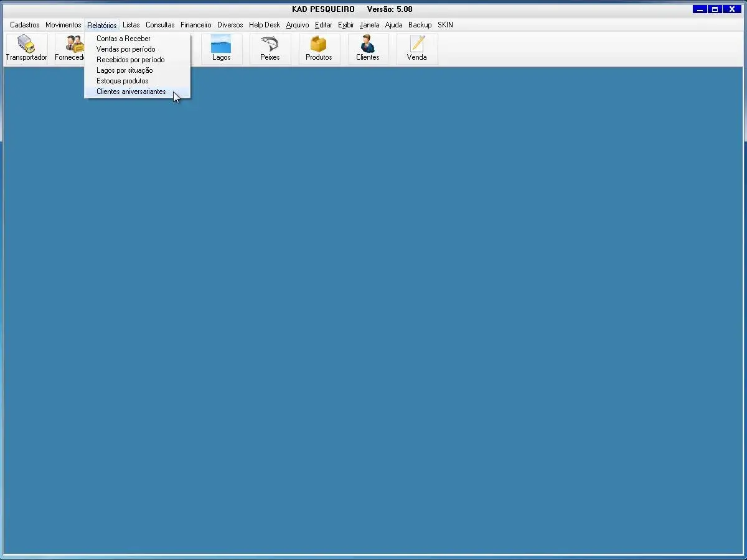Viewport: 747px width, 560px height.
Task: Open the Editar menu
Action: [324, 25]
